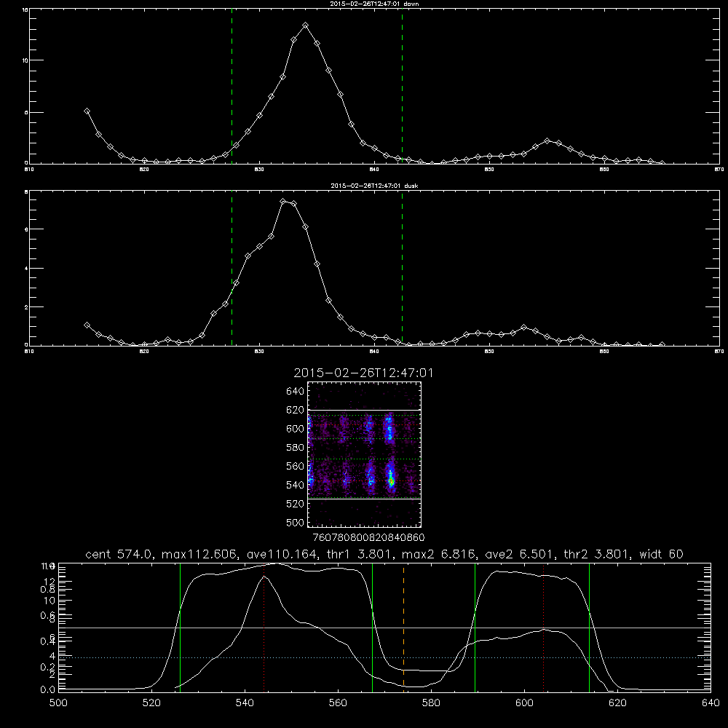Click the '560' label on bottom plot x-axis

click(x=338, y=703)
